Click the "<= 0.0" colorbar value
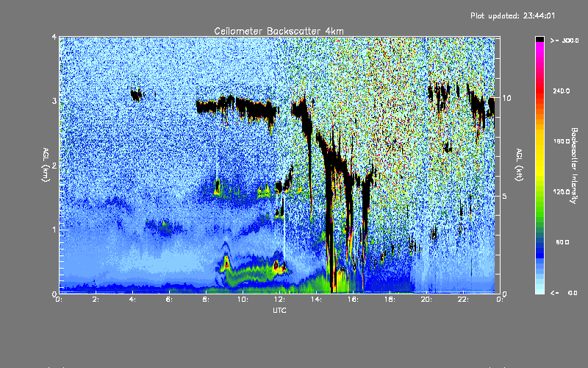Screen dimensions: 588x368 click(x=564, y=293)
